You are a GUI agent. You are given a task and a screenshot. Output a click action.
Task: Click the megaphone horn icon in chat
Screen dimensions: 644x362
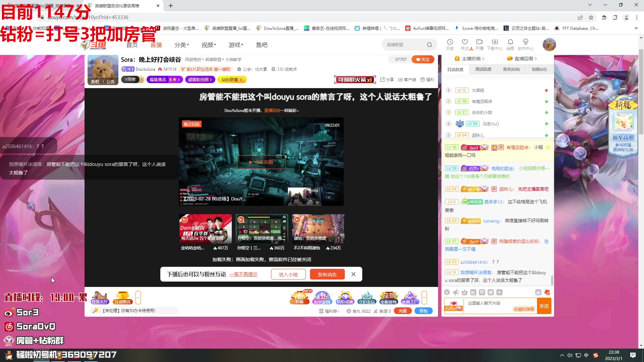pos(455,292)
